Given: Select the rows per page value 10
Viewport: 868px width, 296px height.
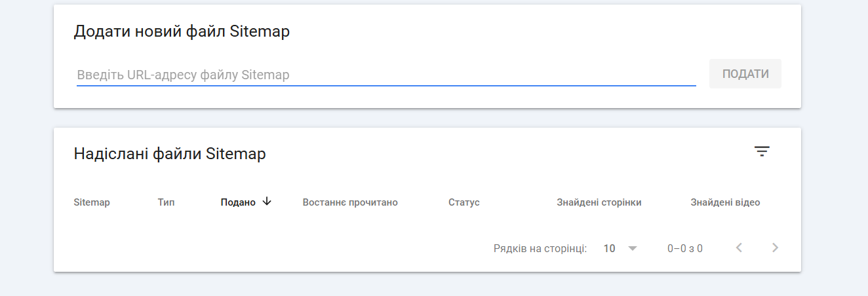Looking at the screenshot, I should [x=610, y=248].
